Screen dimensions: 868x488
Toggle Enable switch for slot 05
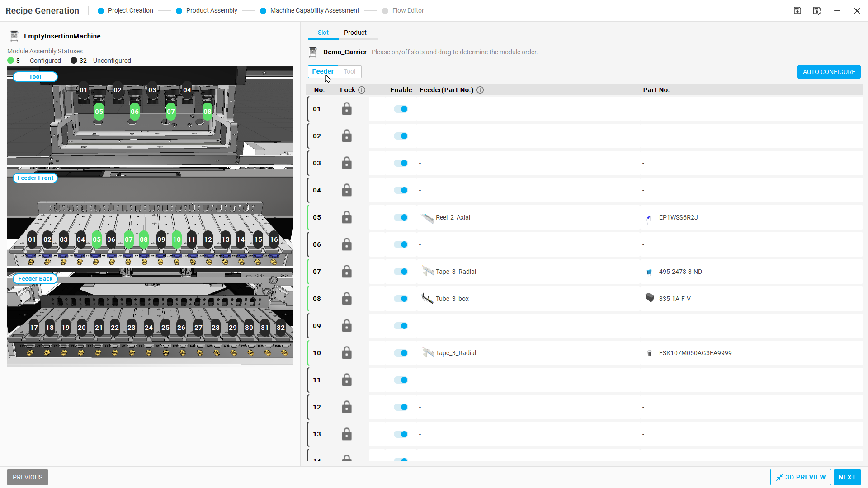(401, 217)
